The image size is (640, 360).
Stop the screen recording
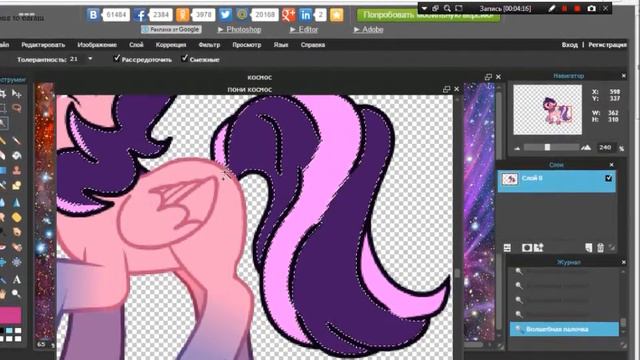point(577,8)
